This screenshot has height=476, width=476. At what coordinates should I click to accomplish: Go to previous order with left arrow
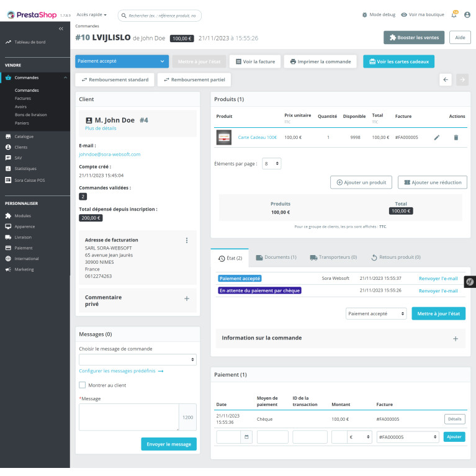click(x=445, y=79)
